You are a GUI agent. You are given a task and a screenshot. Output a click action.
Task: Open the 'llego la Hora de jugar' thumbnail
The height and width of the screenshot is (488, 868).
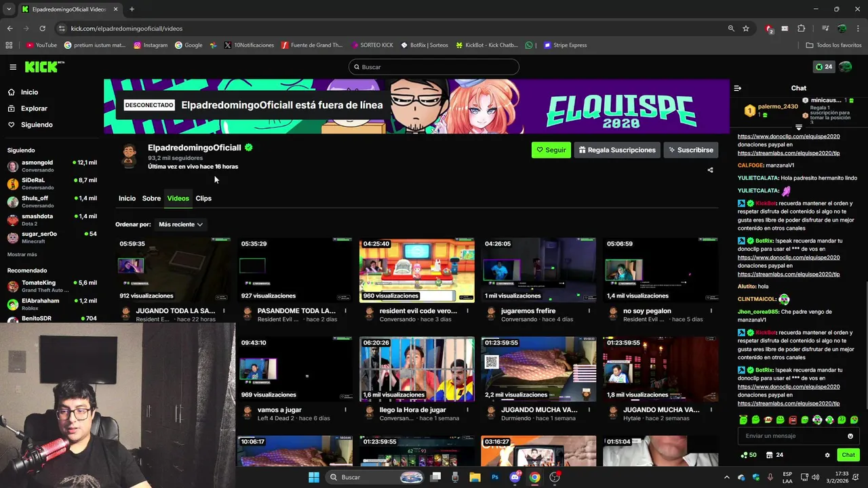coord(417,369)
